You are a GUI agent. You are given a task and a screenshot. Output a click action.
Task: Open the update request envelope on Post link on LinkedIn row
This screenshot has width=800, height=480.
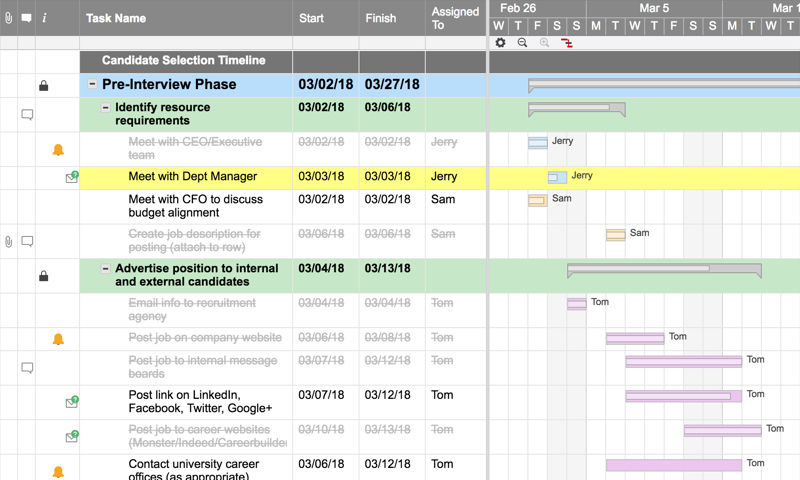71,402
